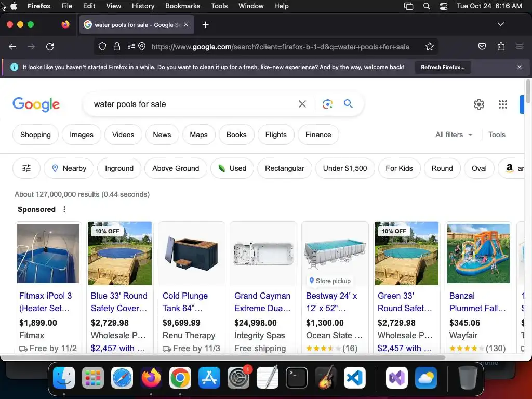
Task: Expand the All filters dropdown
Action: pyautogui.click(x=454, y=135)
